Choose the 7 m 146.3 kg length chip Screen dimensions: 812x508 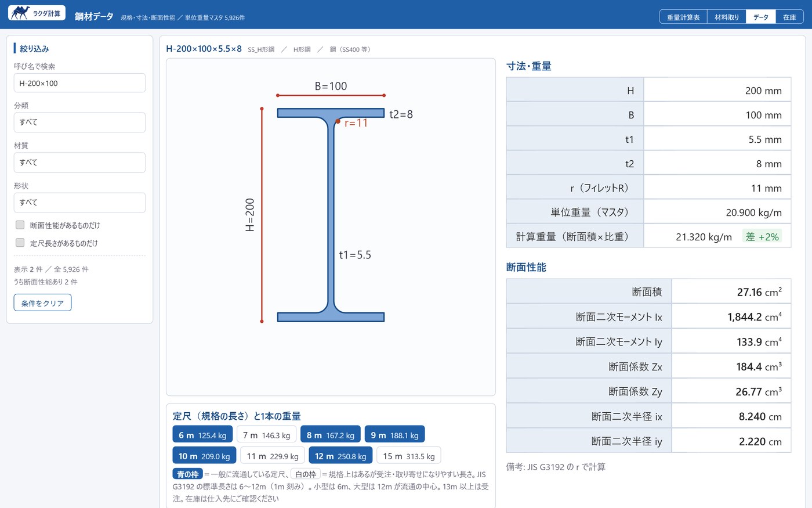coord(266,434)
